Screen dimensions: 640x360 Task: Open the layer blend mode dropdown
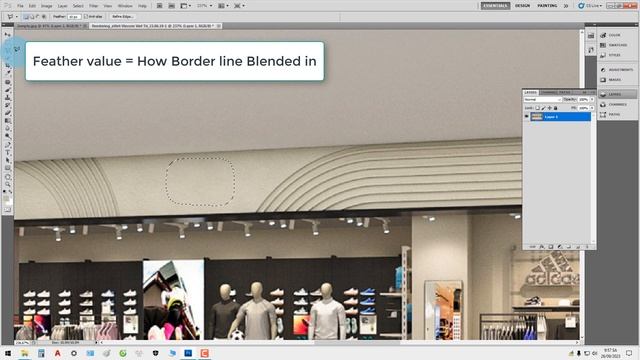point(543,100)
